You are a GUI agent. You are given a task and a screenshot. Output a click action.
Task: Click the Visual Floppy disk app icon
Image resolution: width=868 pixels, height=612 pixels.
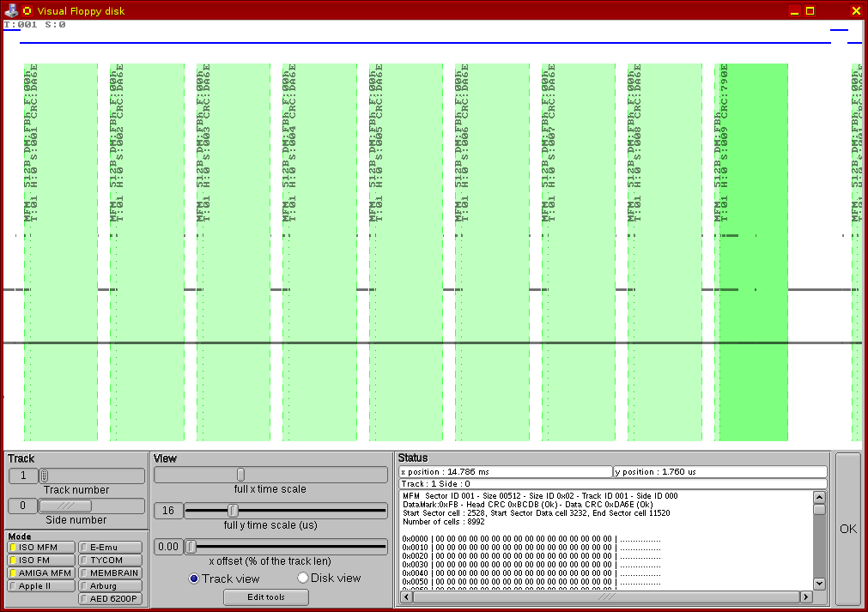tap(11, 10)
